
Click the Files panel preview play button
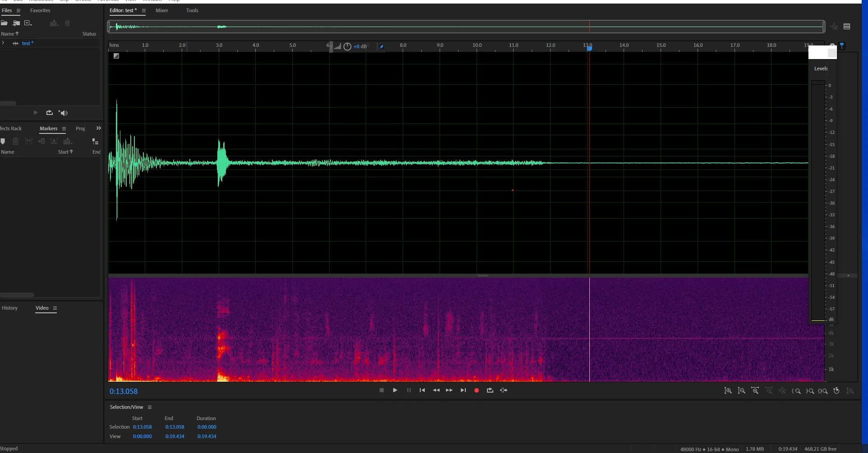(x=36, y=113)
